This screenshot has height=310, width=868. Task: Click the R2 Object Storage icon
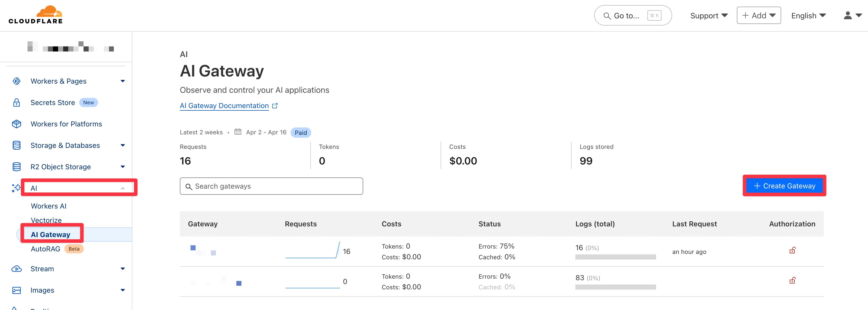click(17, 167)
